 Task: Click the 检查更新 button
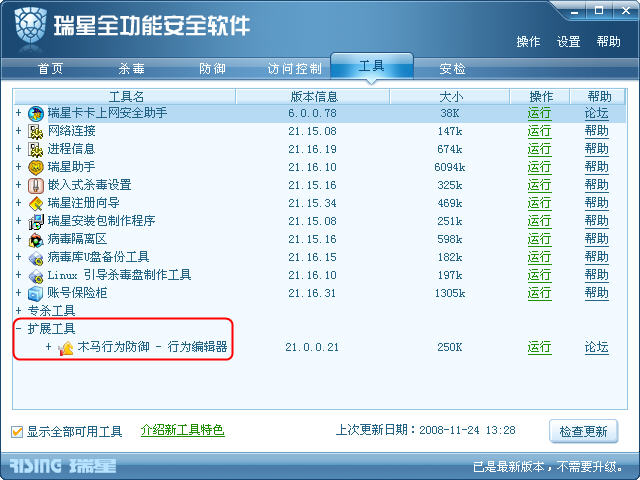(x=583, y=431)
